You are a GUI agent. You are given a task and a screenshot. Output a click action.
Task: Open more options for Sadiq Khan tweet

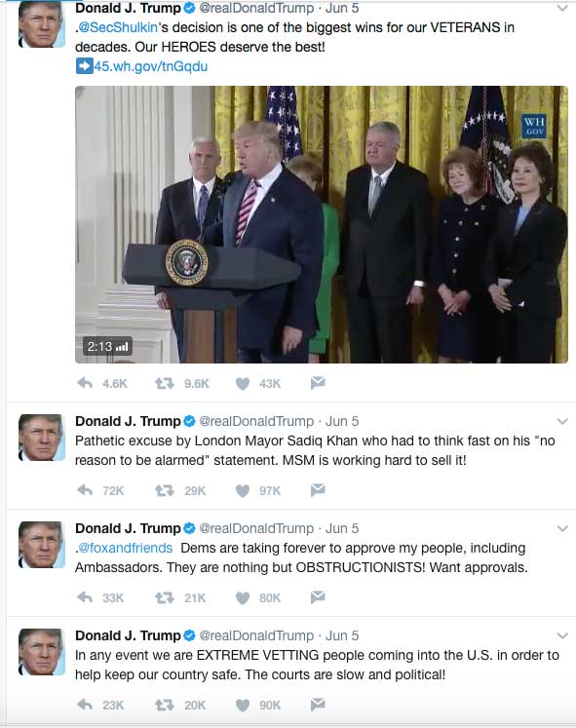[562, 421]
